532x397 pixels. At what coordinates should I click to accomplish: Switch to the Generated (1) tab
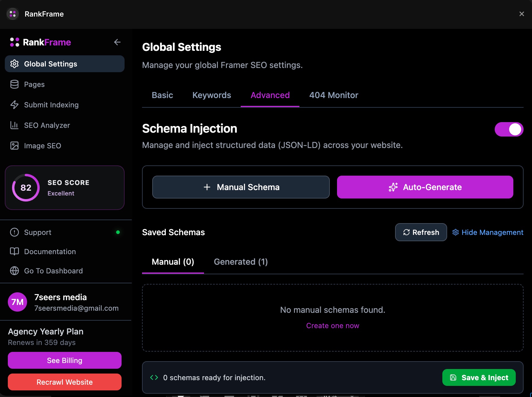click(240, 262)
